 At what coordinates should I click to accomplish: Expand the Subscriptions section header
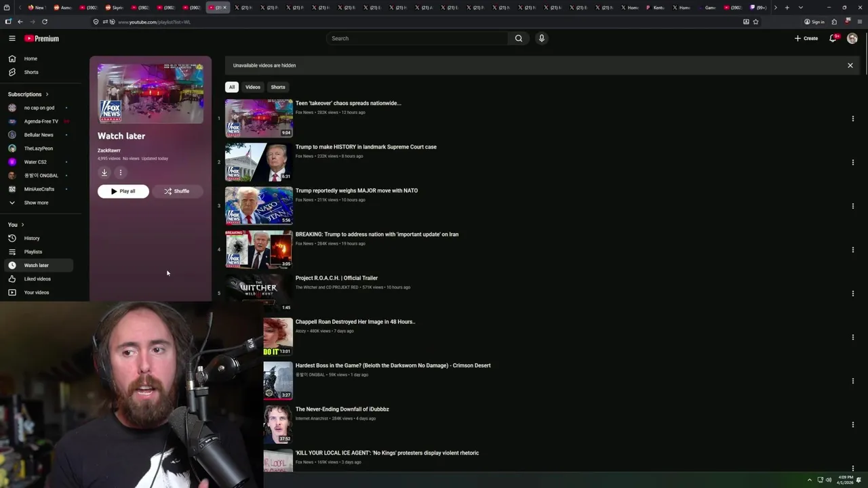pyautogui.click(x=28, y=94)
